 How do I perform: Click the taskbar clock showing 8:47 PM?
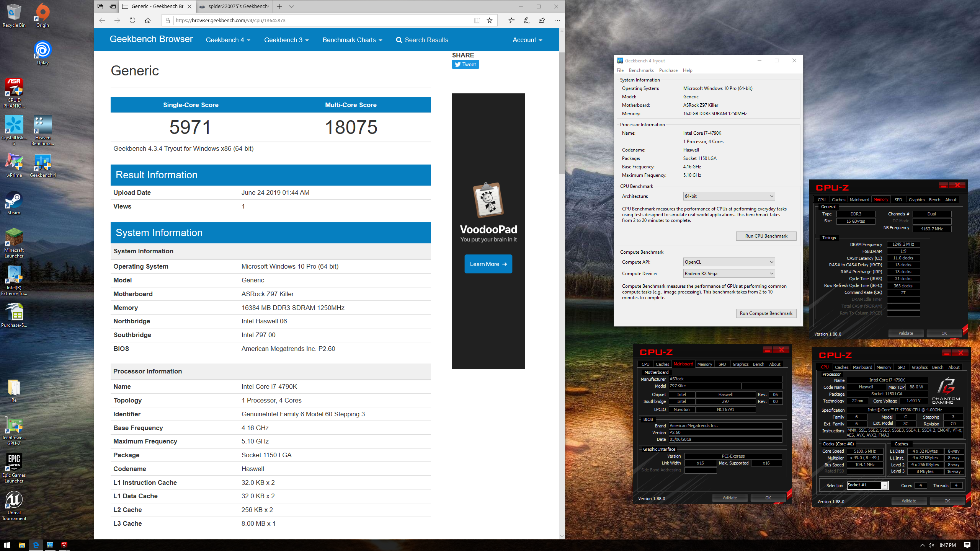947,545
